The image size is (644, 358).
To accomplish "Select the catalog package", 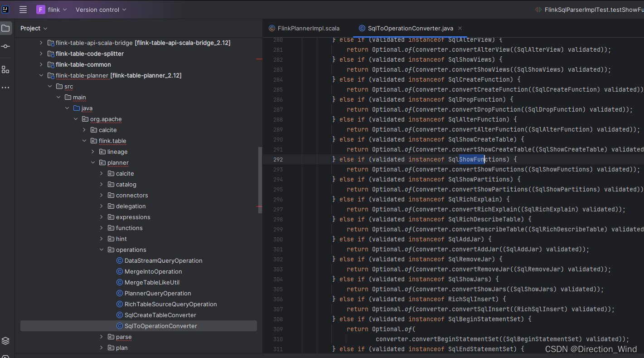I will tap(126, 184).
